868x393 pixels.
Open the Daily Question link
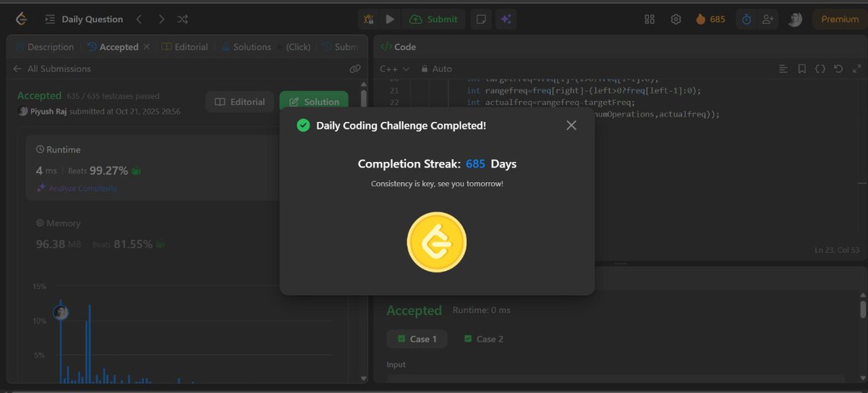tap(93, 20)
